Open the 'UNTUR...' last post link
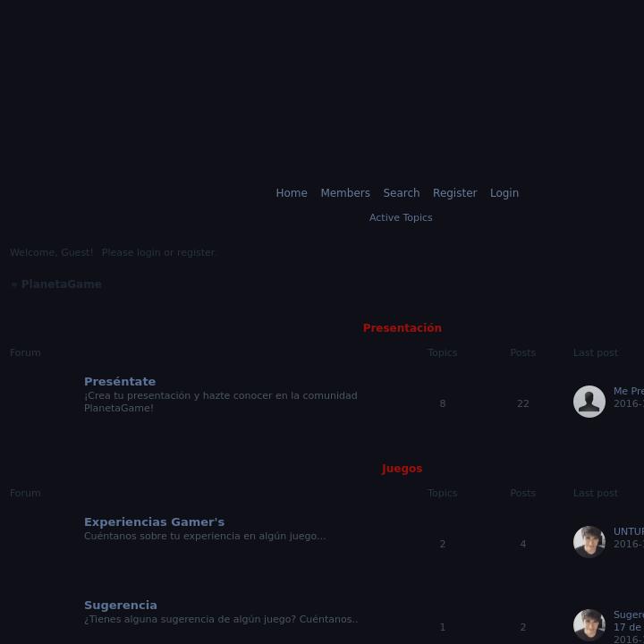The image size is (644, 644). [629, 531]
